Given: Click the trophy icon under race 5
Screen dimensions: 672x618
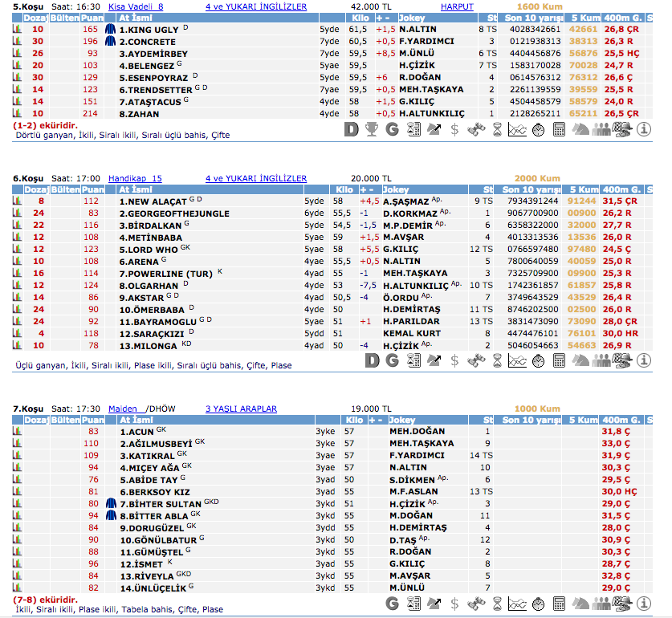Looking at the screenshot, I should [371, 129].
